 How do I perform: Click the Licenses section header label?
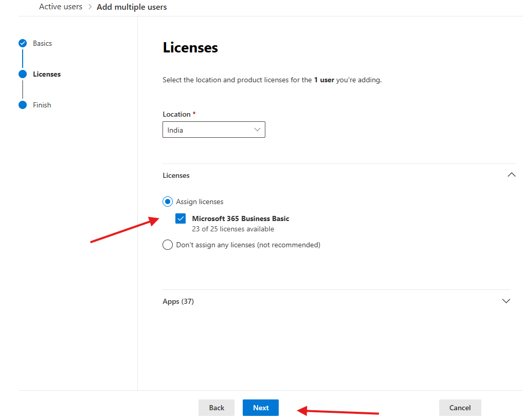click(x=176, y=175)
